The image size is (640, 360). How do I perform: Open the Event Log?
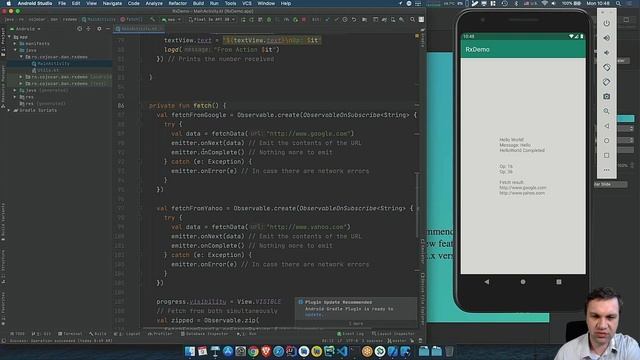(x=352, y=334)
